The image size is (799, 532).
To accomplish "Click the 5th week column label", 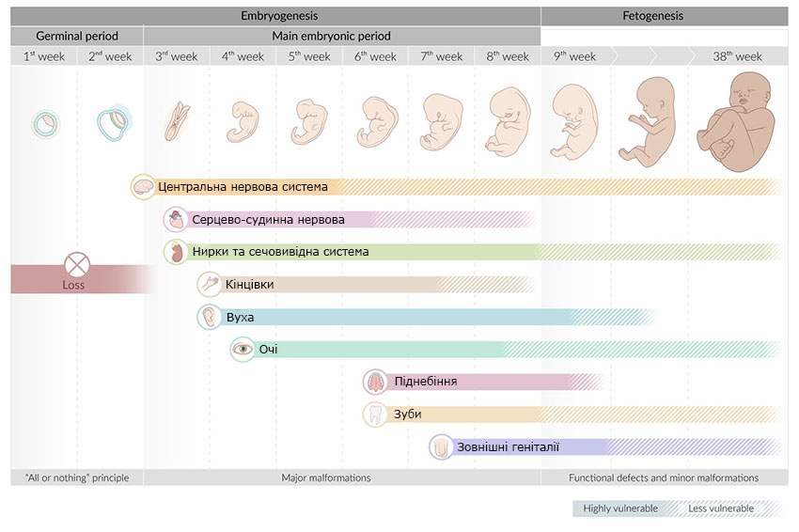I will tap(309, 56).
